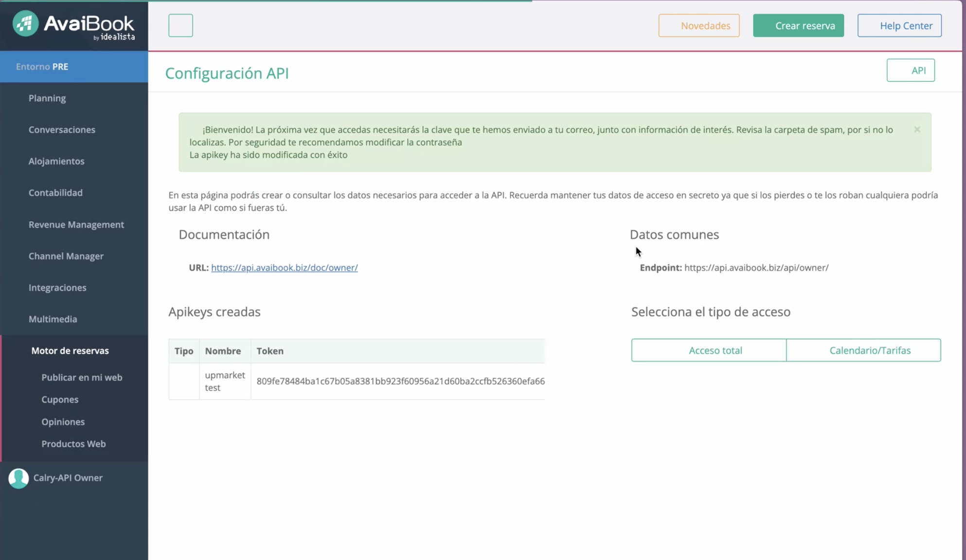Click Selecciona el tipo de acceso heading
Image resolution: width=966 pixels, height=560 pixels.
click(711, 312)
